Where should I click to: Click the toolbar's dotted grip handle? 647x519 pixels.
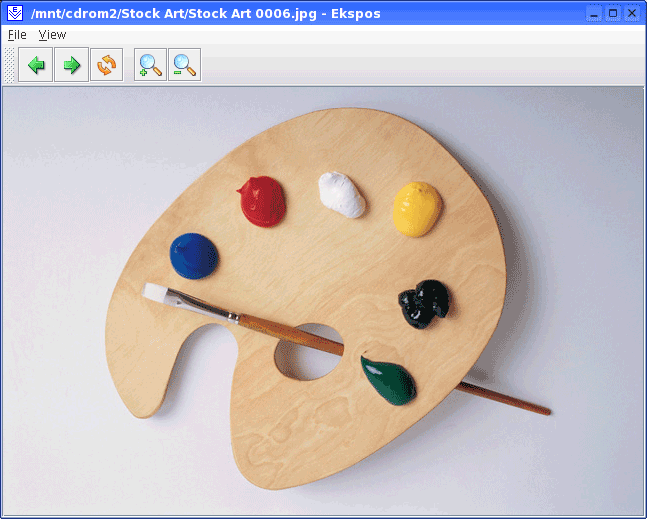[10, 66]
